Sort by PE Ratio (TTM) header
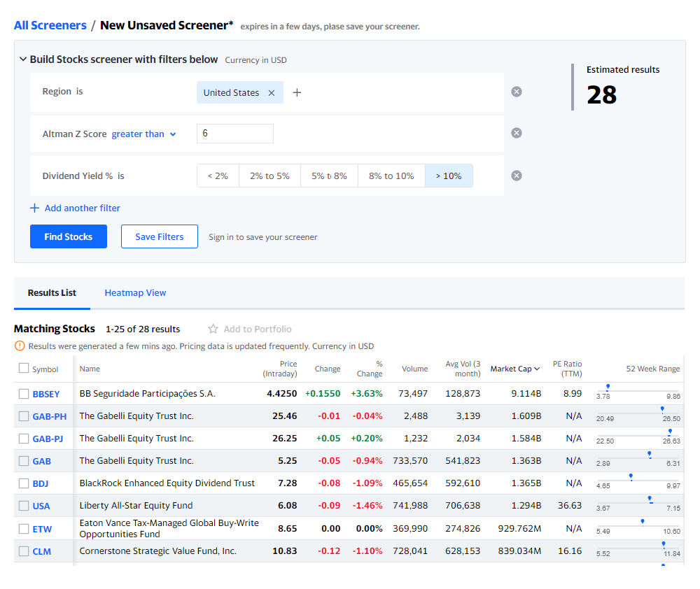This screenshot has height=589, width=700. click(568, 369)
